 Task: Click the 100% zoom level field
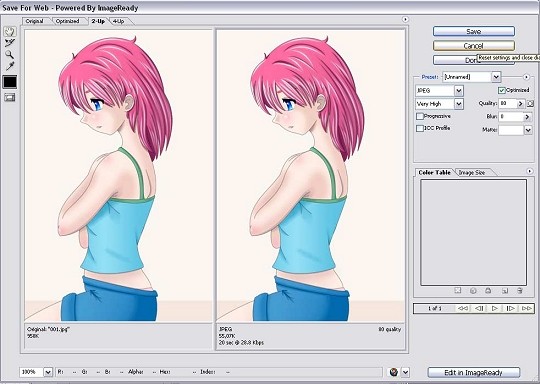(31, 372)
